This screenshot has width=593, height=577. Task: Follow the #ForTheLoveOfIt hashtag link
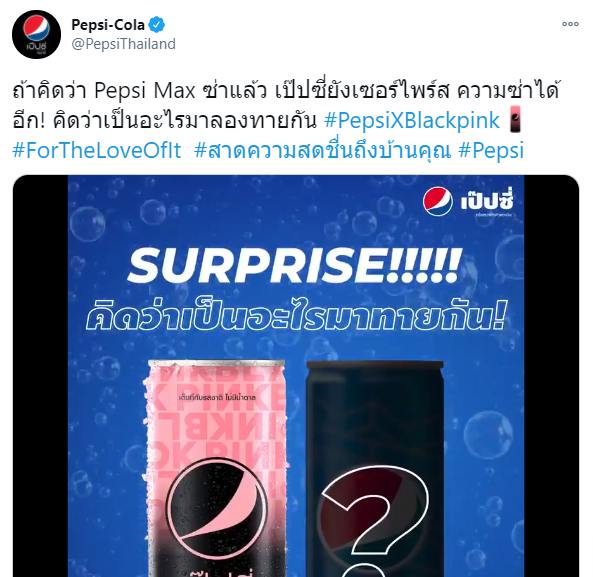point(97,150)
